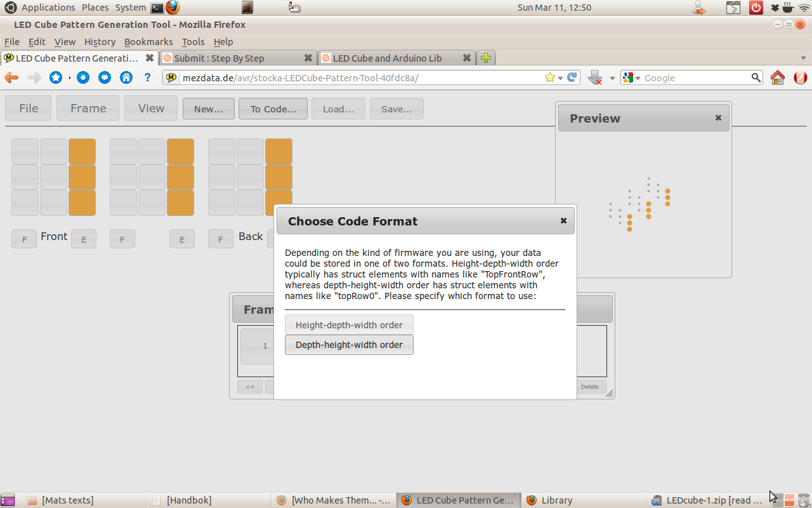Close the Submit : Step By Step tab
The width and height of the screenshot is (812, 508).
tap(308, 58)
